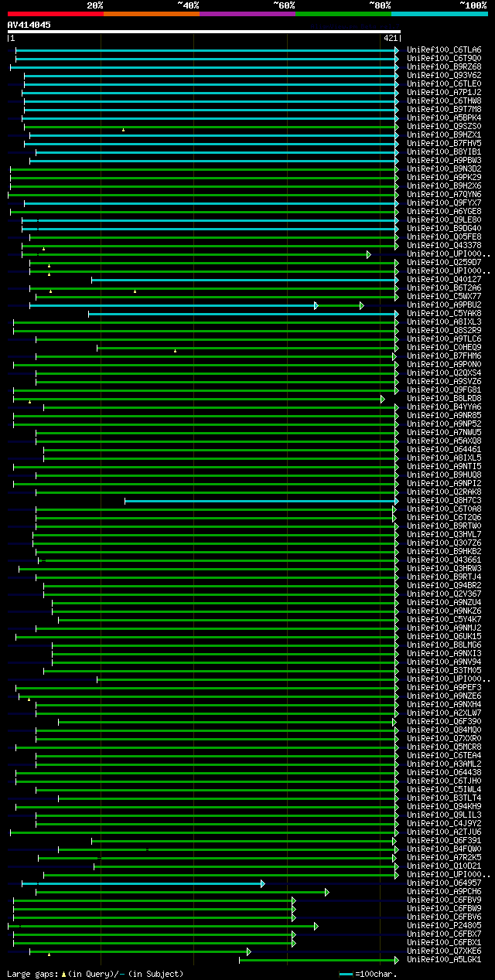Image resolution: width=495 pixels, height=980 pixels.
Task: Select label UniRef100_A8IXL5
Action: tap(444, 458)
